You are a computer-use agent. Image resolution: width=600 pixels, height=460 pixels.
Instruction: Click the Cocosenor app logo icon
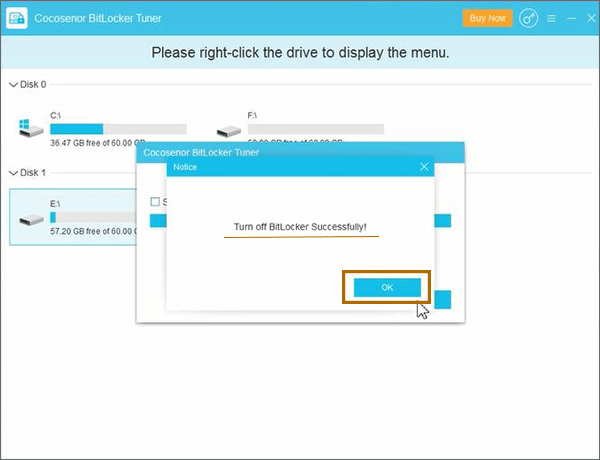coord(17,18)
